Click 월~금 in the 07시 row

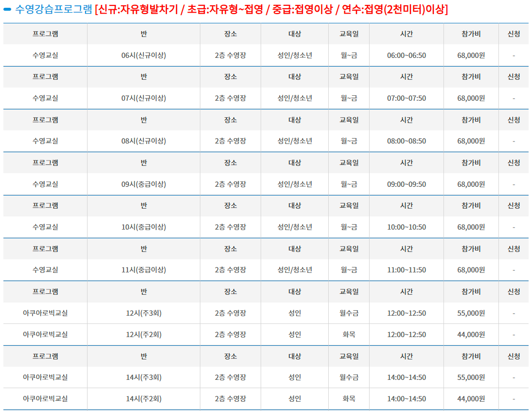coord(349,98)
